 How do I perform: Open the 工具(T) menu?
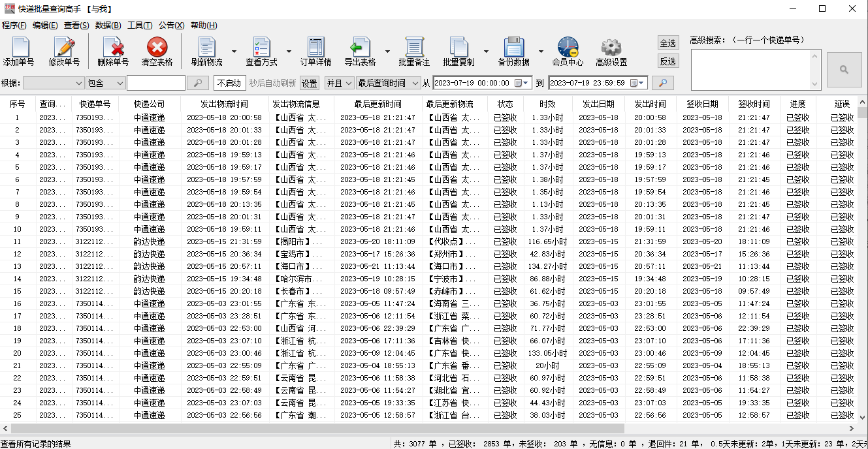(139, 25)
